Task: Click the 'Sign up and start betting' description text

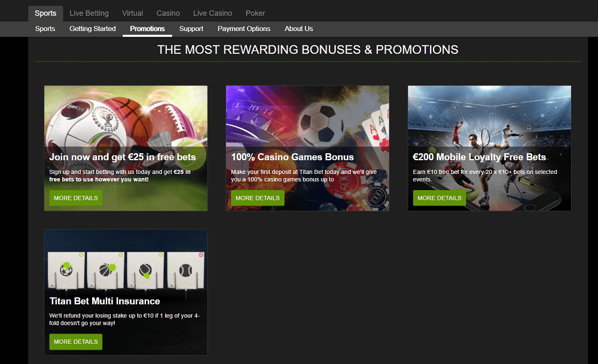Action: tap(120, 176)
